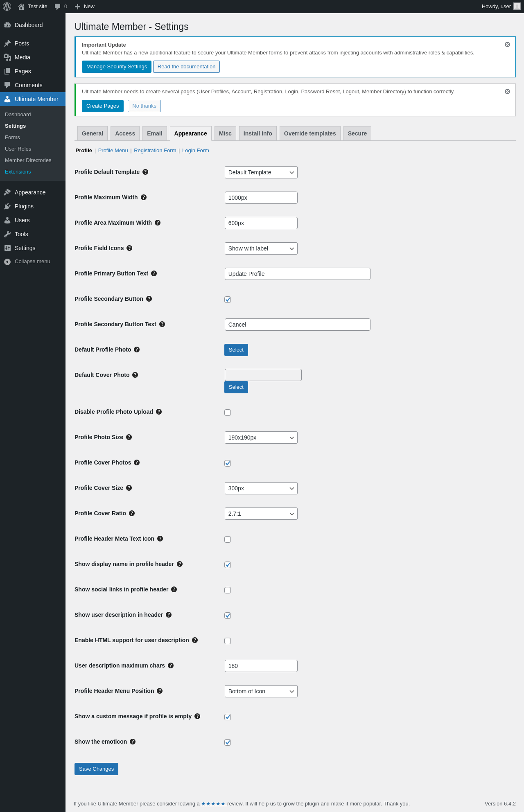This screenshot has width=524, height=812.
Task: Click Read the documentation button
Action: tap(186, 67)
